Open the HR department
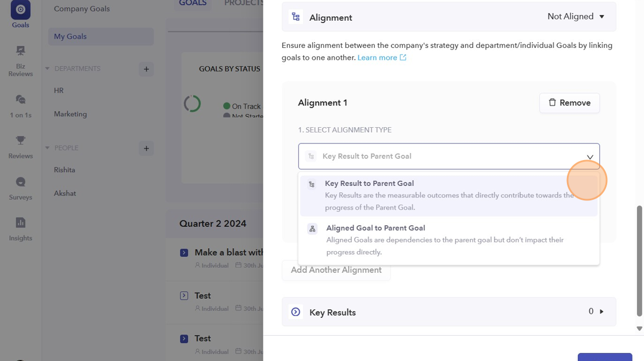The height and width of the screenshot is (361, 644). point(59,90)
